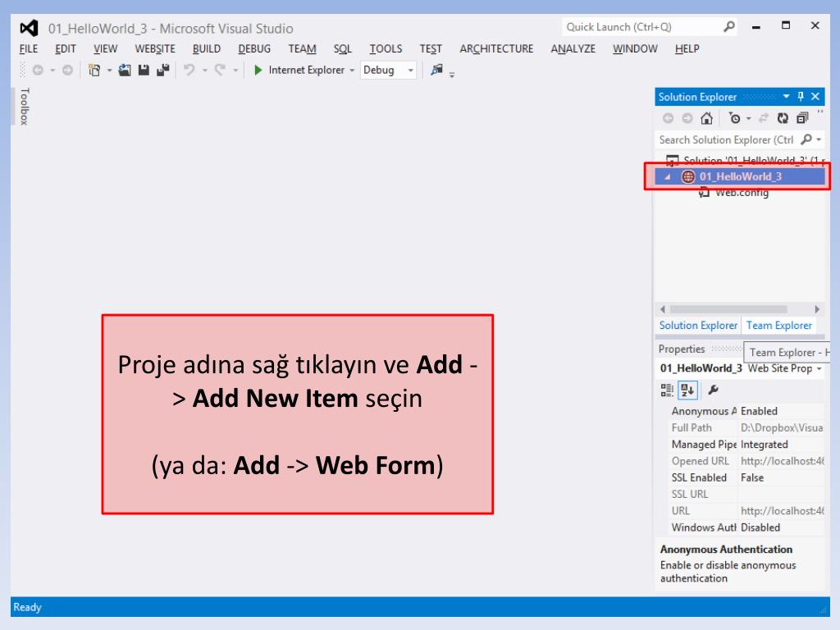Click the Property Pages wrench icon

(713, 390)
